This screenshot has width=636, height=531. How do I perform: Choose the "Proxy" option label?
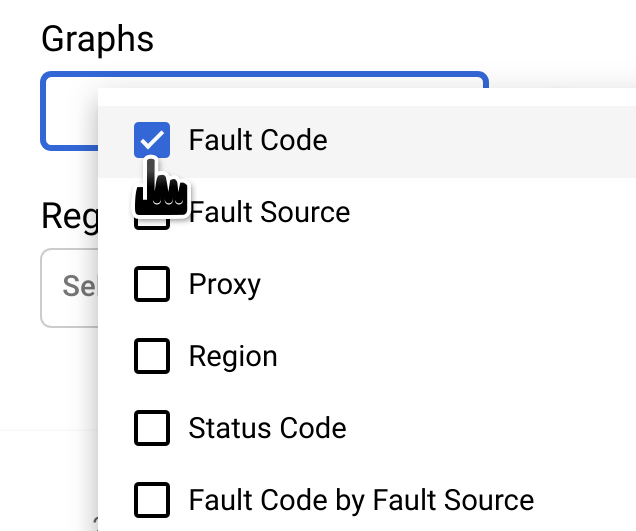pos(225,285)
